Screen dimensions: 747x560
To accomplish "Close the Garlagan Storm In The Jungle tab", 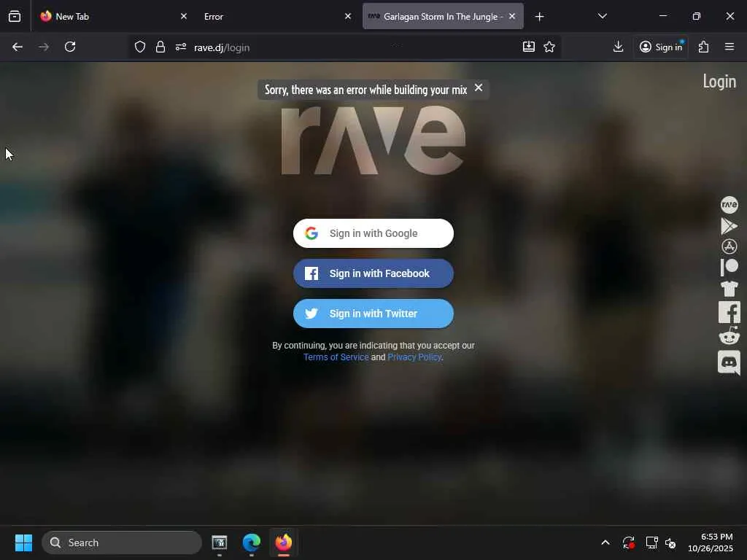I will pyautogui.click(x=511, y=16).
